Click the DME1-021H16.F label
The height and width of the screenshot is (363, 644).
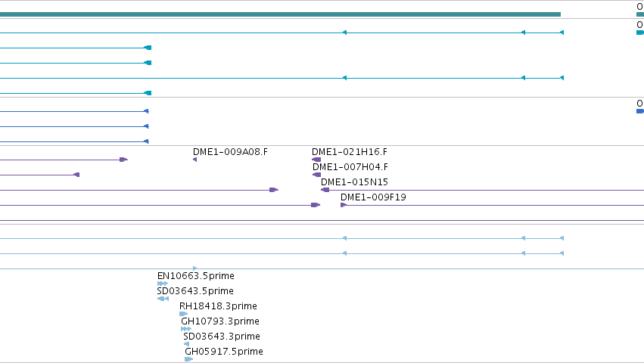(350, 152)
